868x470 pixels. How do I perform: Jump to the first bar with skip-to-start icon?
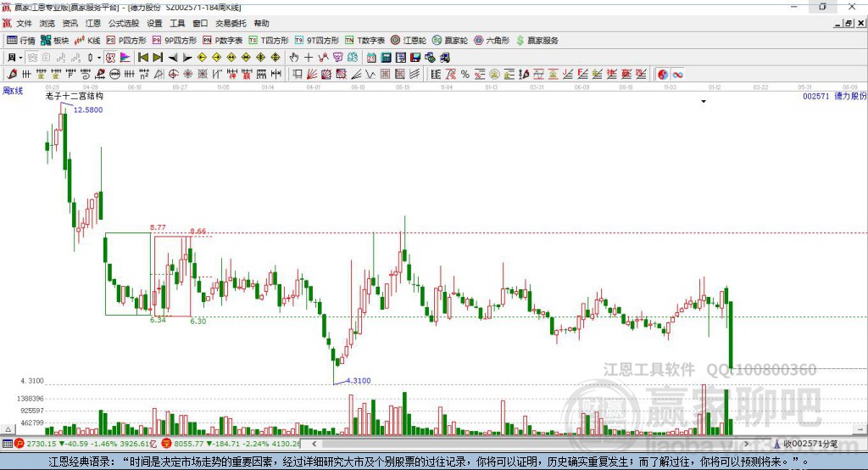[142, 58]
